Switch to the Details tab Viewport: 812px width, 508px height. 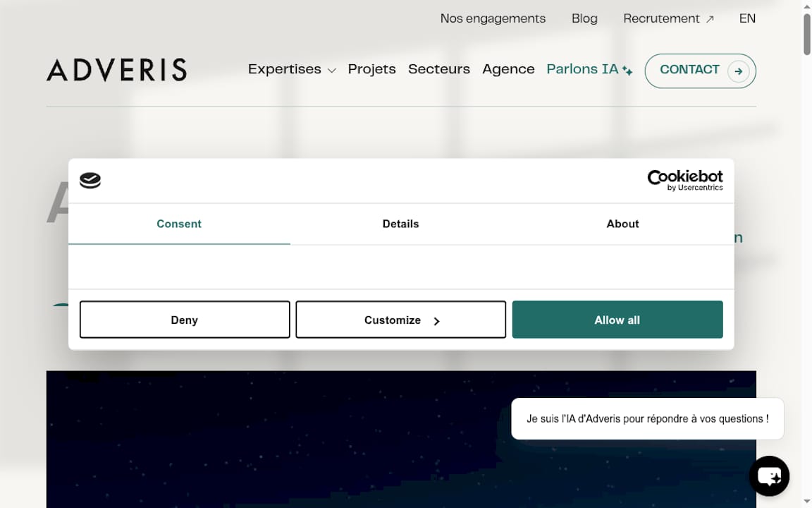[400, 224]
